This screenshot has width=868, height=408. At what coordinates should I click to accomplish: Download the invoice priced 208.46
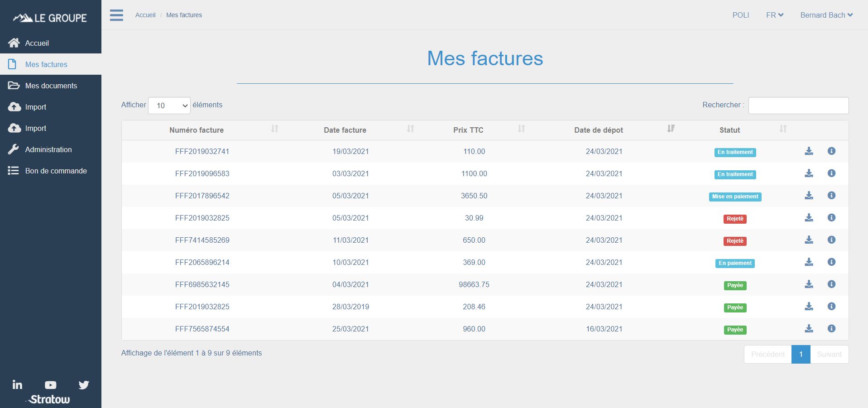coord(809,307)
